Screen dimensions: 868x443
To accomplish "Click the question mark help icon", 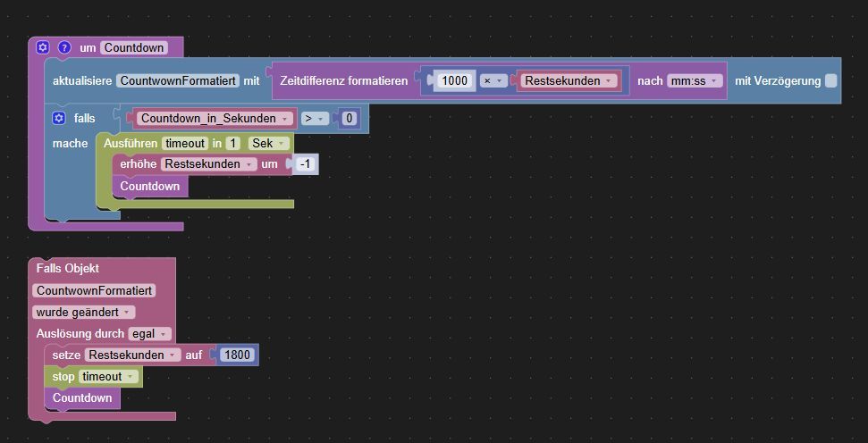I will point(64,47).
